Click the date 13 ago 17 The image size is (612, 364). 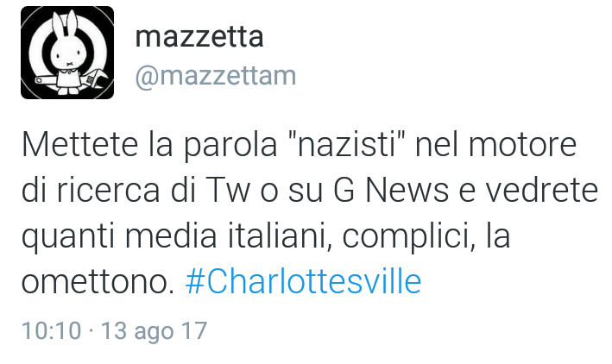tap(155, 331)
